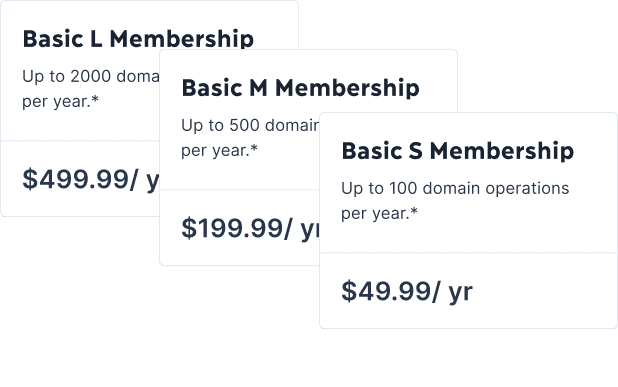Image resolution: width=618 pixels, height=387 pixels.
Task: Select the Basic L Membership heading
Action: click(x=138, y=39)
